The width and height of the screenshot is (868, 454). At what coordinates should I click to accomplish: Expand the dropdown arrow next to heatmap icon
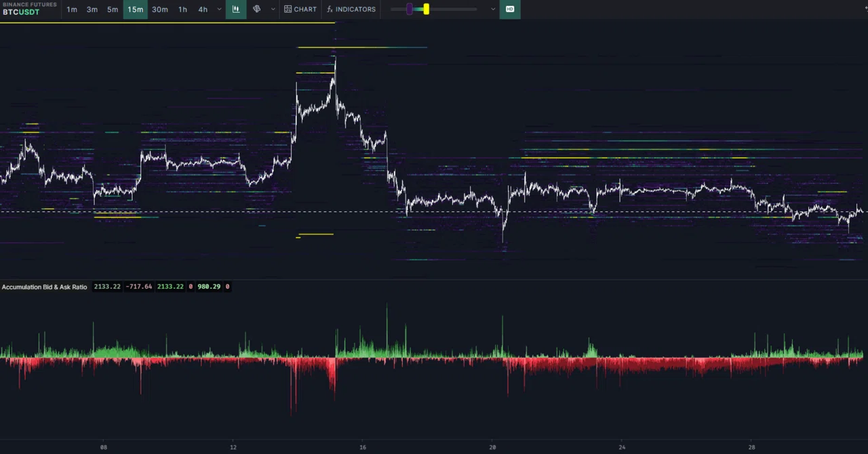(x=273, y=9)
